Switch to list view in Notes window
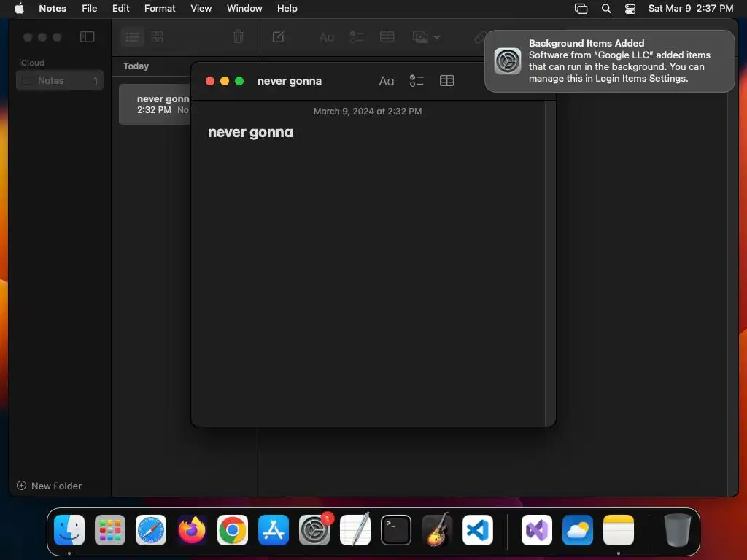Screen dimensions: 747x560 click(x=133, y=36)
